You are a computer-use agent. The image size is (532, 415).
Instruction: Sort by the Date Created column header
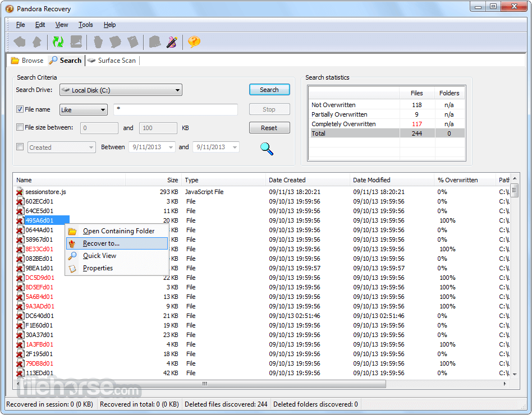[308, 180]
